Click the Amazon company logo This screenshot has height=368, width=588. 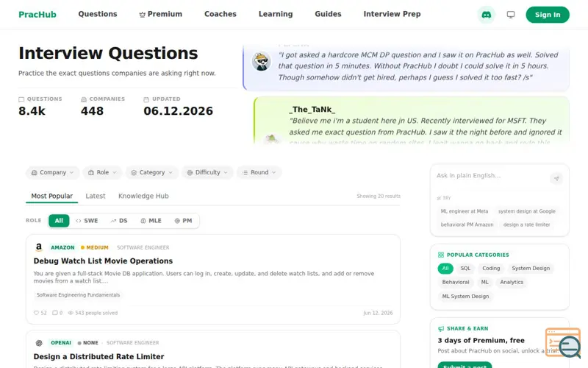coord(39,247)
